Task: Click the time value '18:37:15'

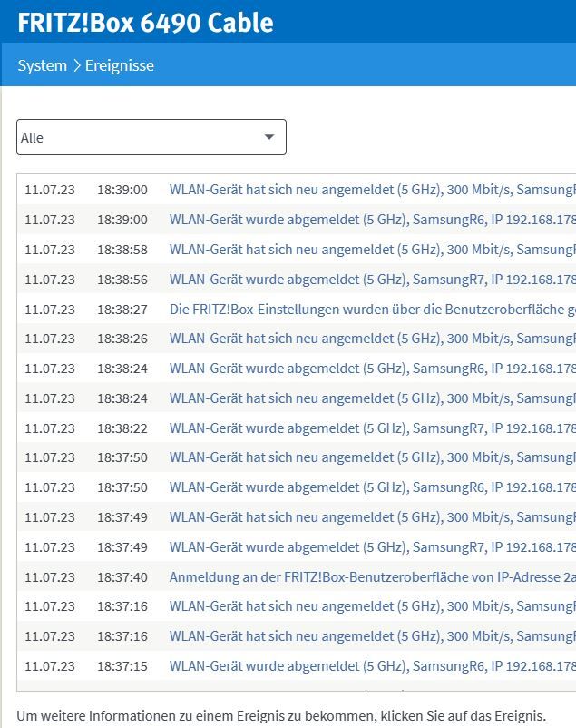Action: point(122,666)
